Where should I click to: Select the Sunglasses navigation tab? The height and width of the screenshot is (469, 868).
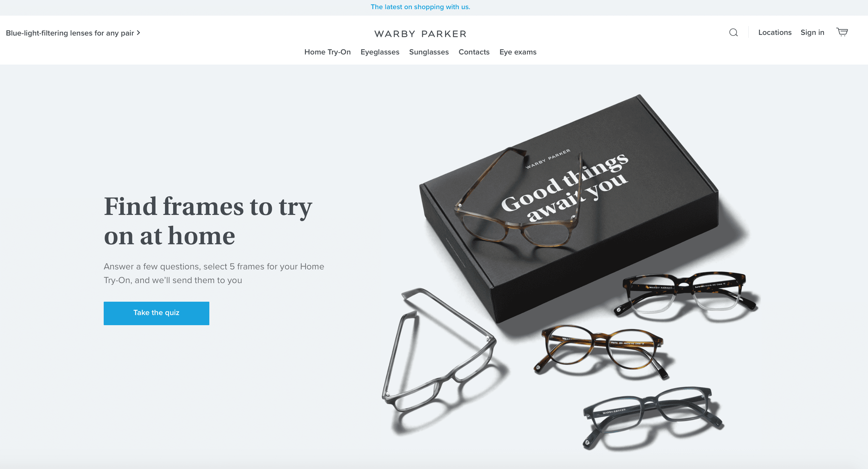click(x=429, y=52)
